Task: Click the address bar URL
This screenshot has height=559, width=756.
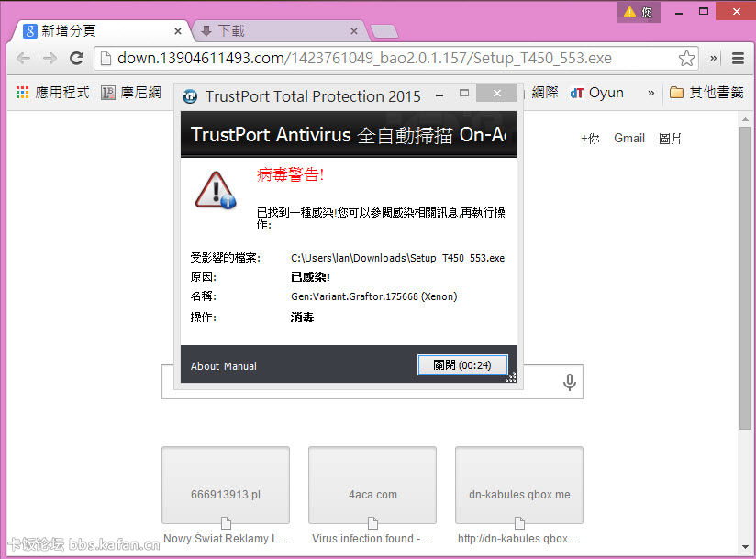Action: click(364, 59)
